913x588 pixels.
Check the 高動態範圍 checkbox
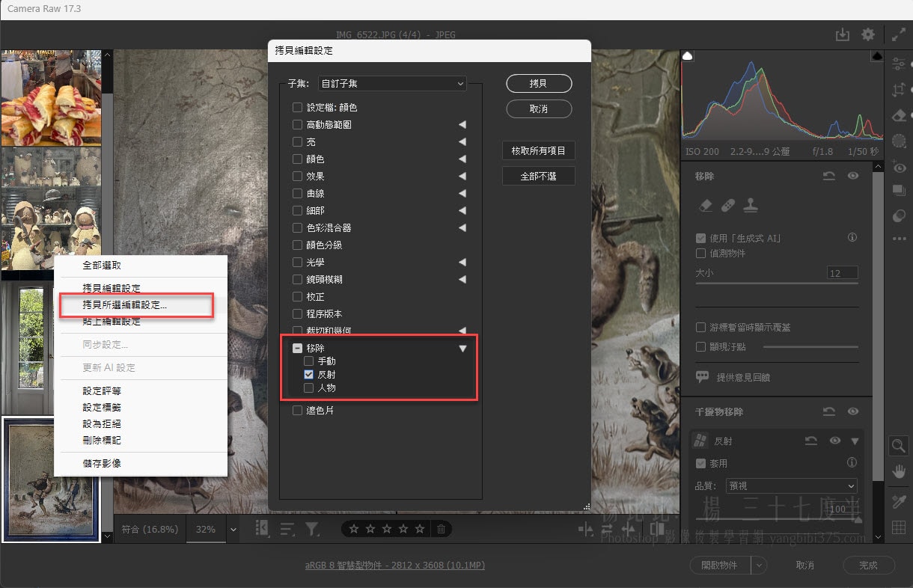[x=297, y=125]
